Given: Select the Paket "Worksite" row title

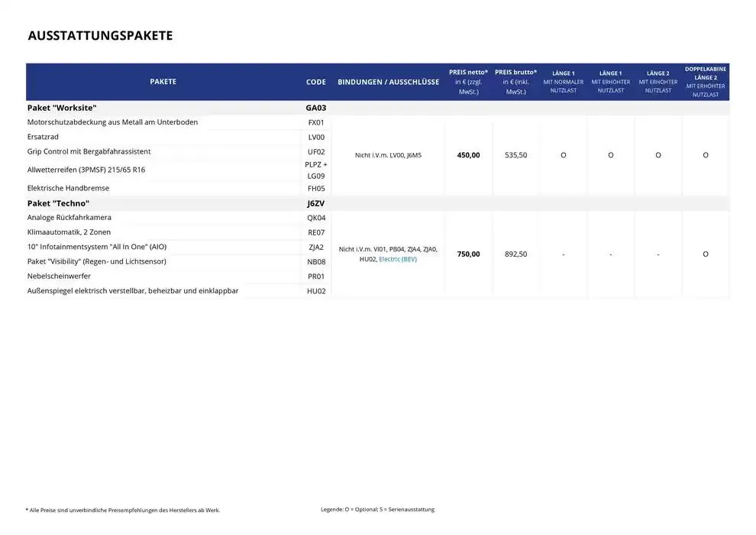Looking at the screenshot, I should tap(62, 108).
